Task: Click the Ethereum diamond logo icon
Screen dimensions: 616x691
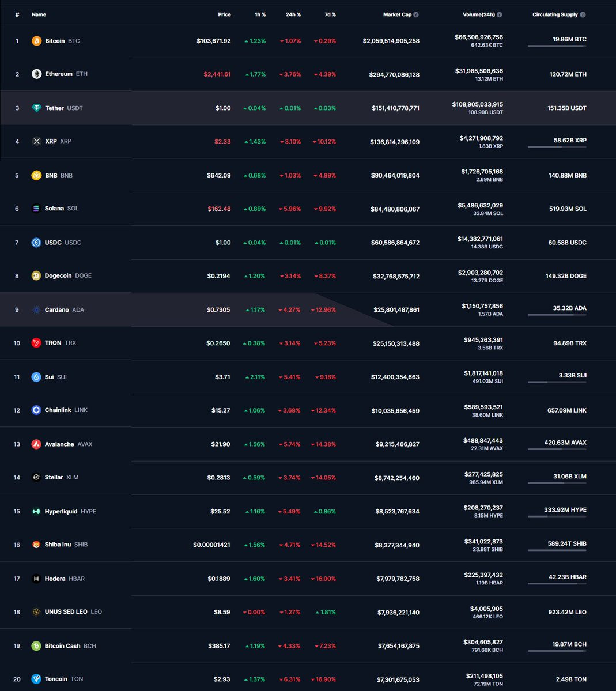Action: point(36,74)
